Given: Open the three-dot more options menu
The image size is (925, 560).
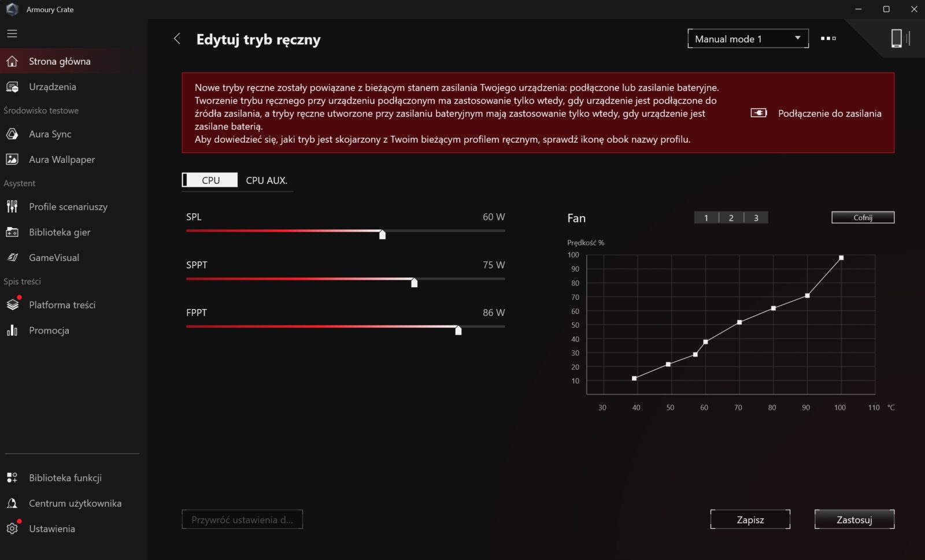Looking at the screenshot, I should click(x=828, y=39).
